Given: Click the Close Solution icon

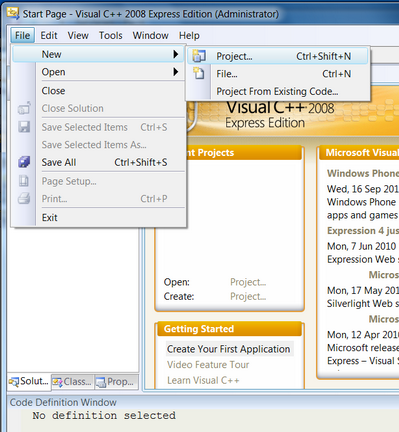Looking at the screenshot, I should tap(24, 108).
